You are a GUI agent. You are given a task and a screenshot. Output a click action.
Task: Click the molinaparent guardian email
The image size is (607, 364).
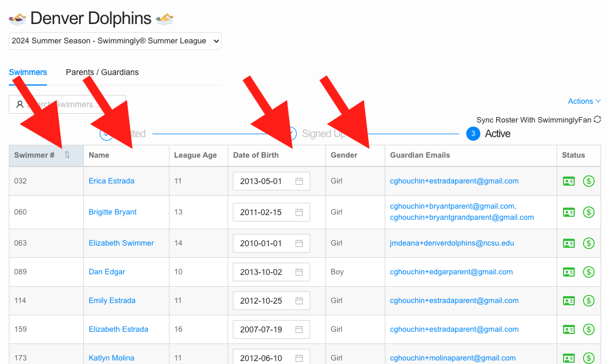point(453,358)
